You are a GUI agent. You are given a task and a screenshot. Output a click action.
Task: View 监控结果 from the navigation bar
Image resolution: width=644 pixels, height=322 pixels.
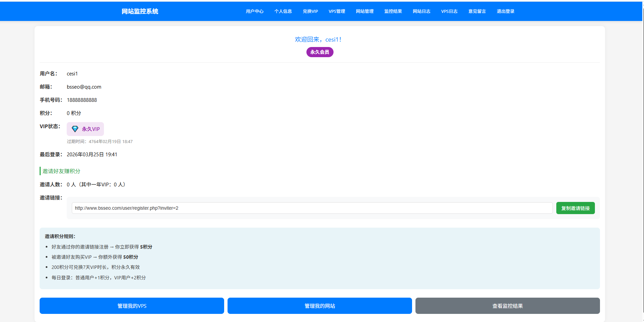(x=393, y=11)
